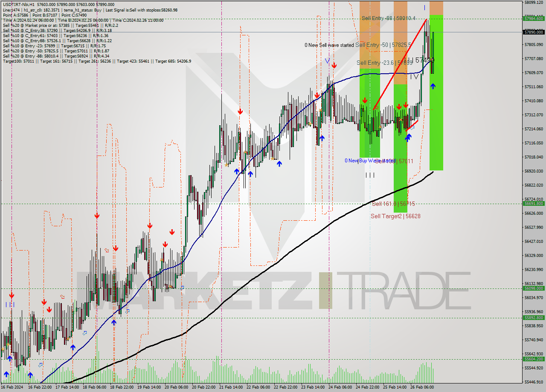
Task: Select the 'Sell Entry -23.6 | 57699' label
Action: tap(385, 63)
